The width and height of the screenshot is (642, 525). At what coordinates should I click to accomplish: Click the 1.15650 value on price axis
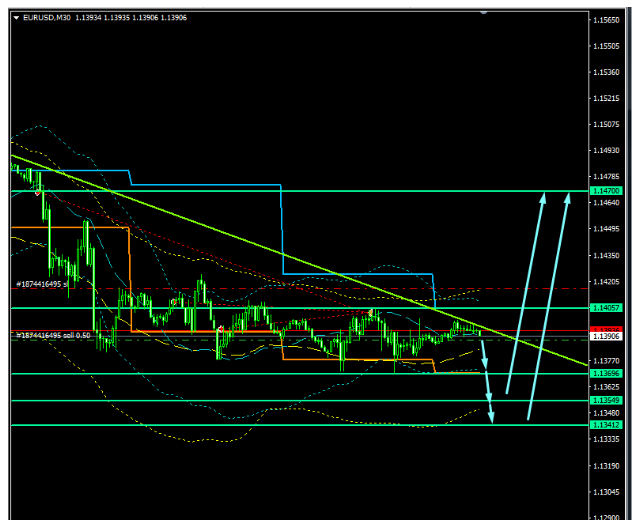pos(604,20)
